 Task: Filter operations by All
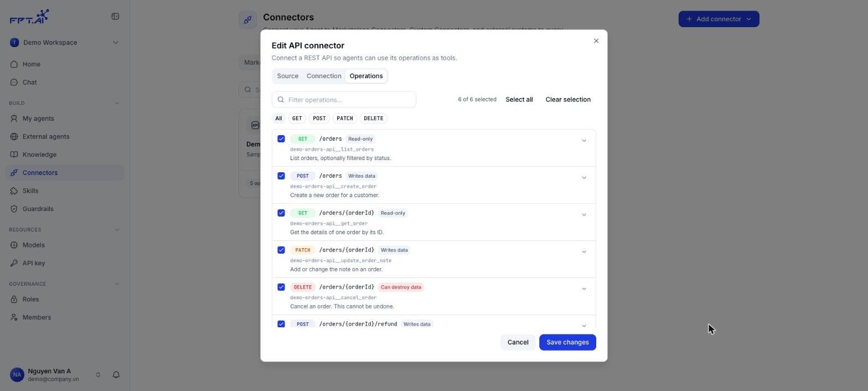(x=278, y=119)
